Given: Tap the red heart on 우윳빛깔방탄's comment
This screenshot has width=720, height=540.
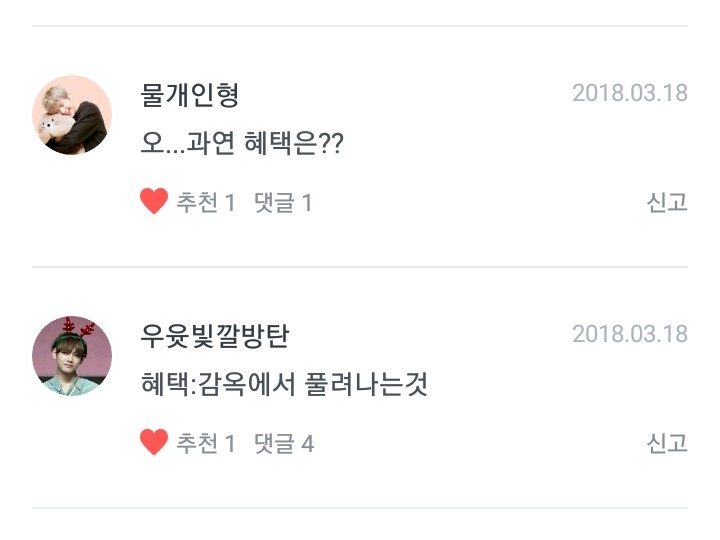Looking at the screenshot, I should pos(153,442).
